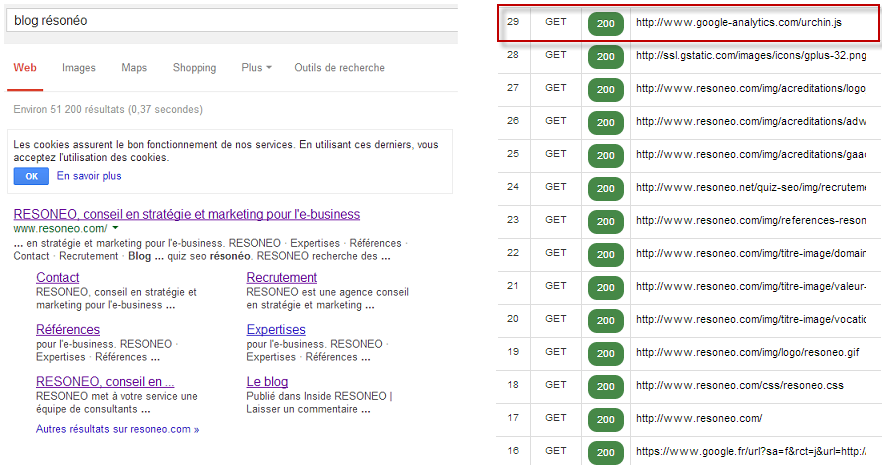Select the google-analytics.com/urchin.js request URL
The height and width of the screenshot is (471, 882).
click(739, 23)
